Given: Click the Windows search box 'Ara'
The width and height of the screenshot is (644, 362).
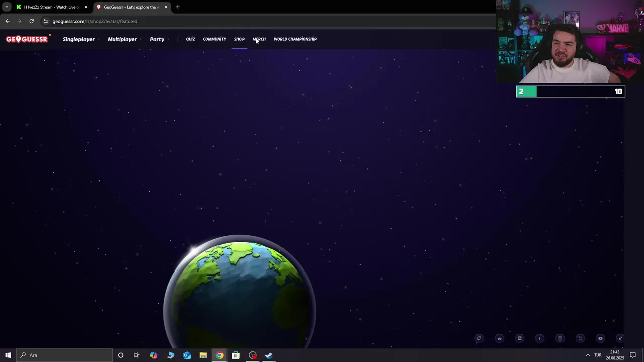Looking at the screenshot, I should tap(64, 355).
